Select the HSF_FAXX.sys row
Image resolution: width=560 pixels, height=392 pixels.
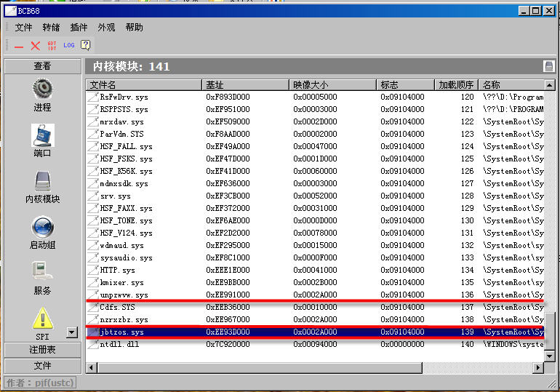316,208
